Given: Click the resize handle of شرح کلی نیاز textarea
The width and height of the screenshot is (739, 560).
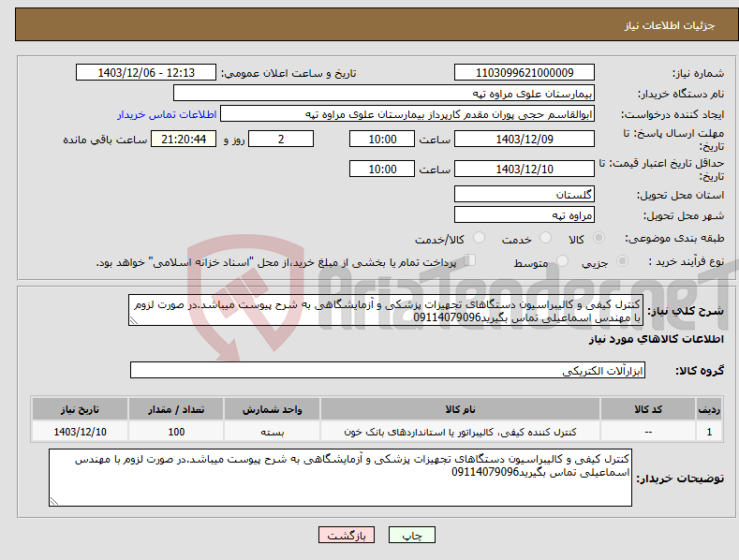Looking at the screenshot, I should pos(133,321).
